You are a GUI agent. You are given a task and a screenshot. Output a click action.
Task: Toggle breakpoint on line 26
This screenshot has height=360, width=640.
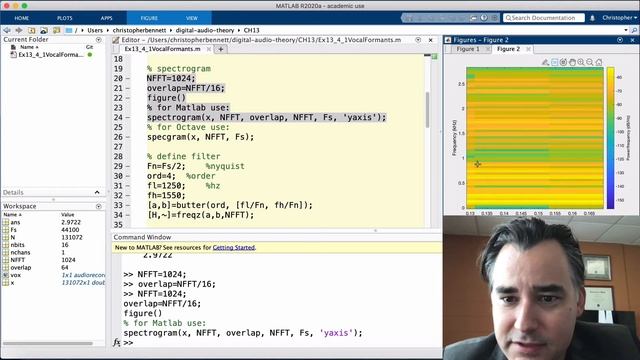(128, 137)
